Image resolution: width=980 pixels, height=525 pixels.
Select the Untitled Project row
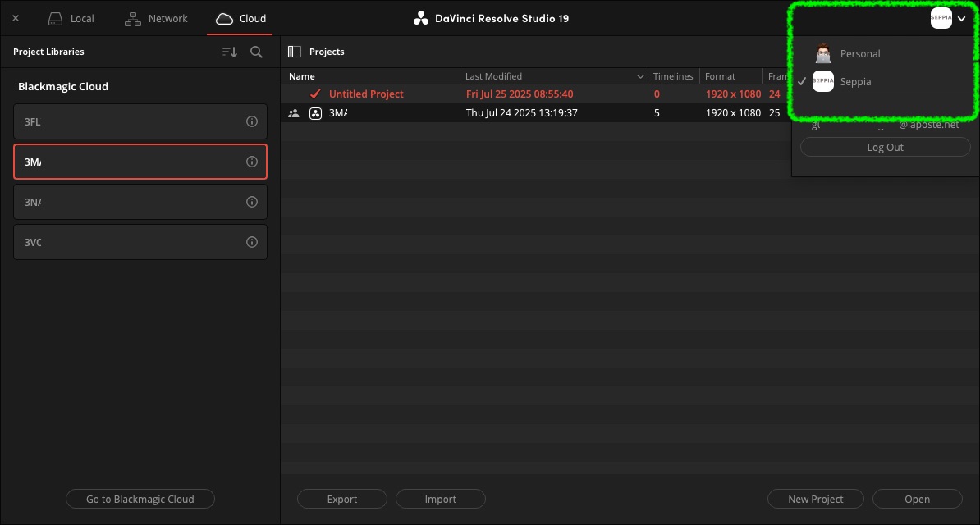pyautogui.click(x=366, y=94)
